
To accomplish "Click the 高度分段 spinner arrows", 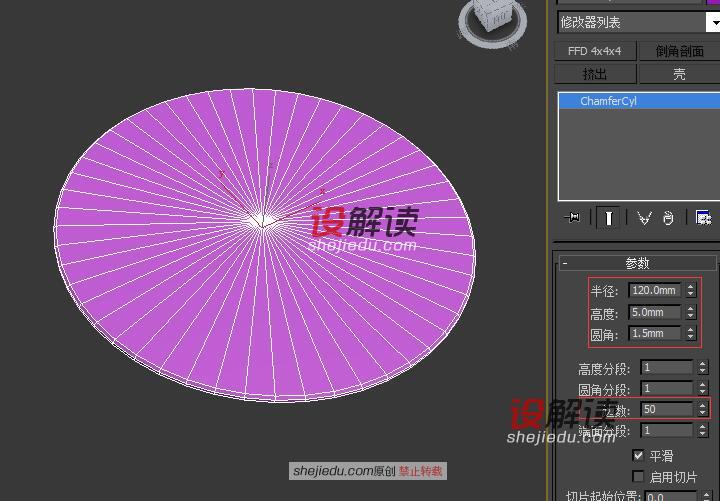I will tap(702, 367).
